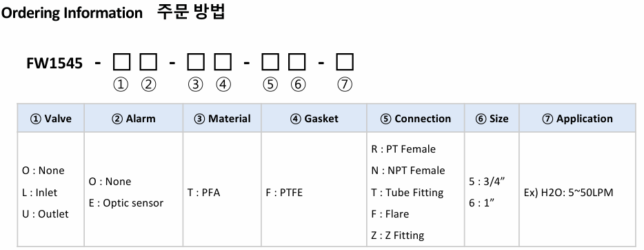
Task: Click the Application column header
Action: coord(578,118)
